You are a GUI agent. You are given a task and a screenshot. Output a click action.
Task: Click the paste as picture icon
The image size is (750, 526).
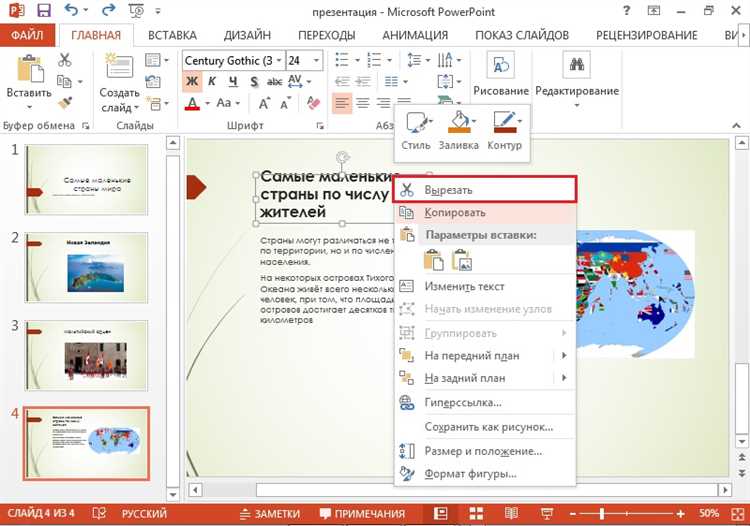462,260
